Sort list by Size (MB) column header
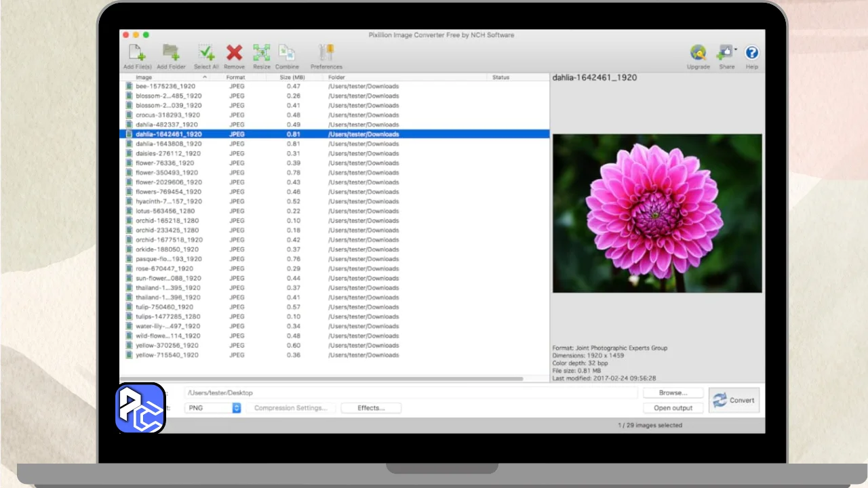Viewport: 868px width, 488px height. [x=292, y=77]
